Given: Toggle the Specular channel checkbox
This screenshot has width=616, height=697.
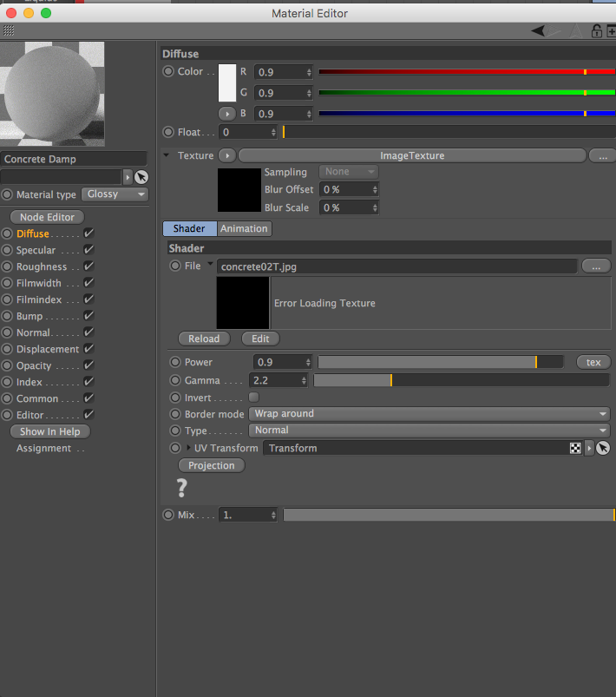Looking at the screenshot, I should (88, 249).
